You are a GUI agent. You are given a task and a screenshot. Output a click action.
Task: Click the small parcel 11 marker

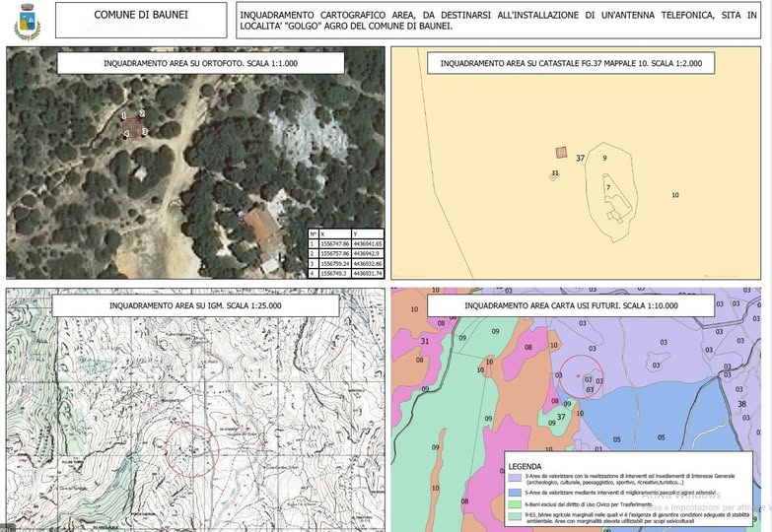(554, 175)
